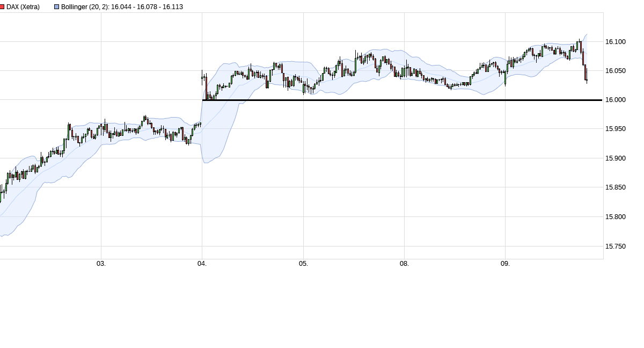Click the 15.800 price axis label
644x348 pixels.
pos(616,217)
